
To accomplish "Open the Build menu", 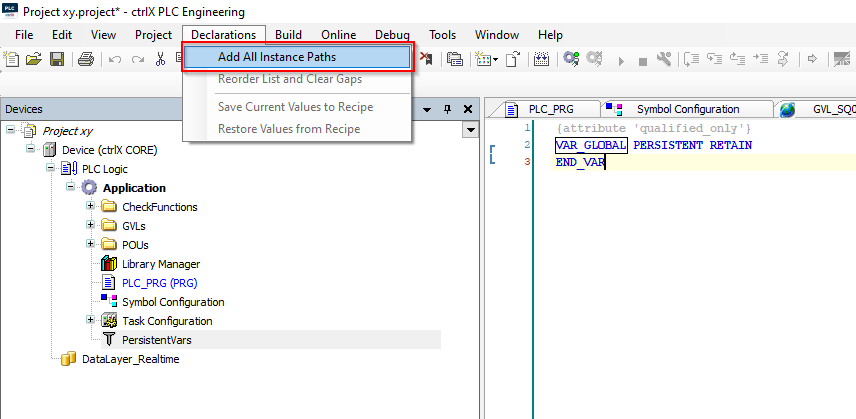I will [x=288, y=35].
